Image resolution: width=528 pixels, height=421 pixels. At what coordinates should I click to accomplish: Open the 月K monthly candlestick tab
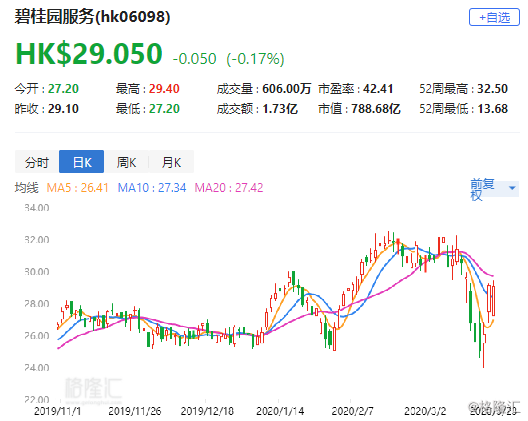[x=171, y=162]
